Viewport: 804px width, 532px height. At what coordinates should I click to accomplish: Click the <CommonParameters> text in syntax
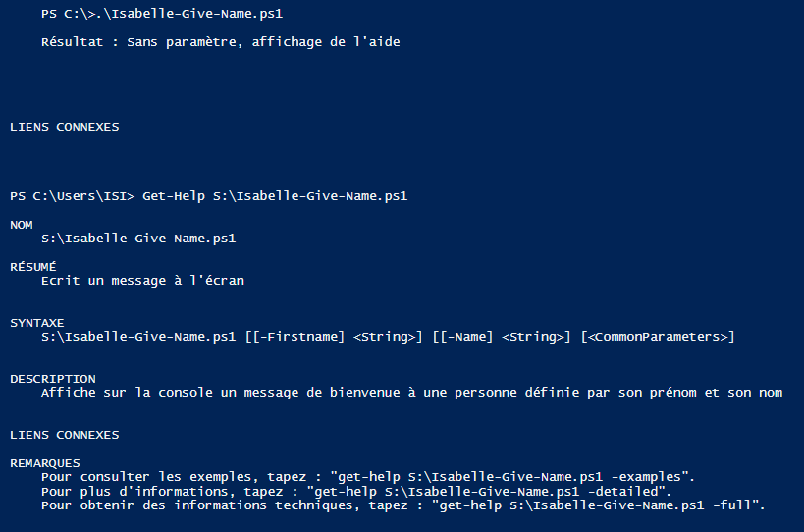click(657, 337)
